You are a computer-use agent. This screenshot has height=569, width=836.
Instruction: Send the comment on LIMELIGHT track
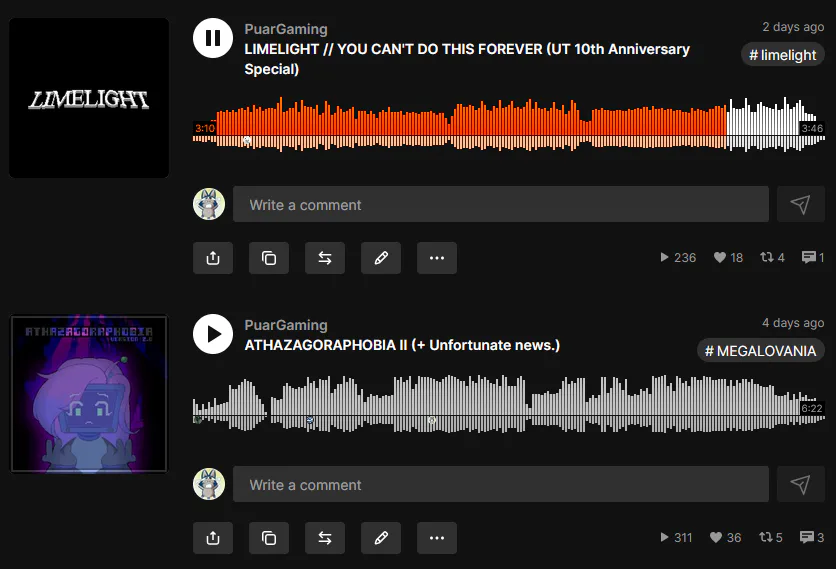tap(801, 204)
